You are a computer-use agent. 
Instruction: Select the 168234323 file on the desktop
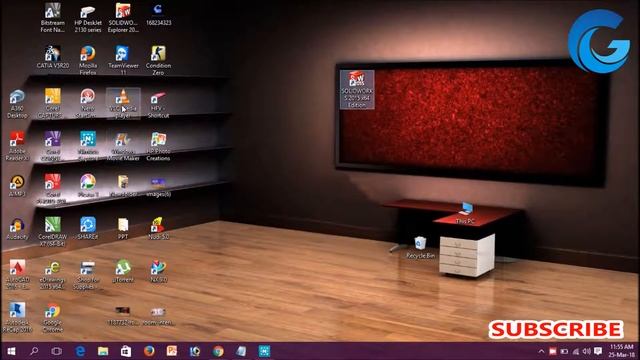[x=158, y=15]
